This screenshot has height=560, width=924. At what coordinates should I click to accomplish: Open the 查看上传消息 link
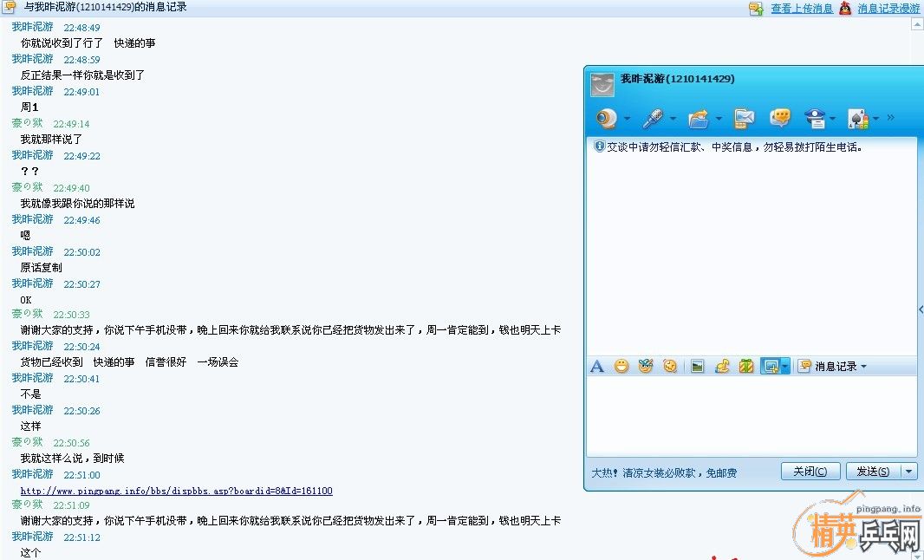coord(802,9)
